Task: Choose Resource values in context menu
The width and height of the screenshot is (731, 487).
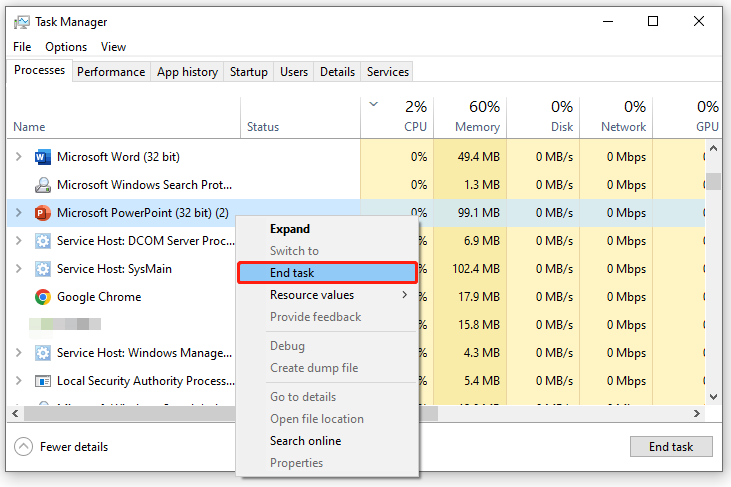Action: 327,295
